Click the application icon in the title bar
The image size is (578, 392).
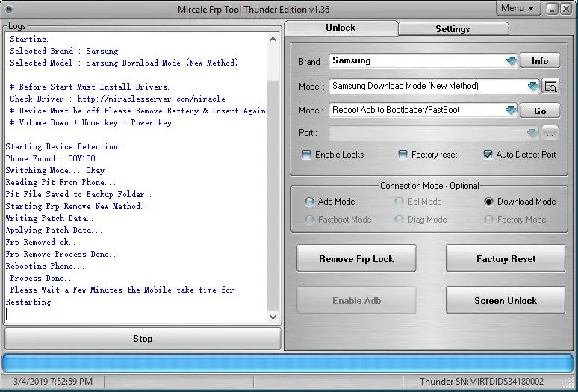(x=9, y=9)
